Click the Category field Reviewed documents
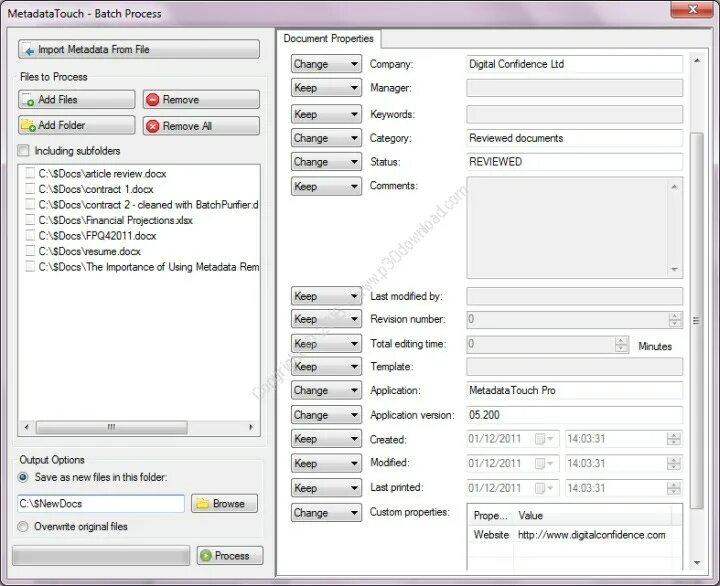 (x=574, y=138)
